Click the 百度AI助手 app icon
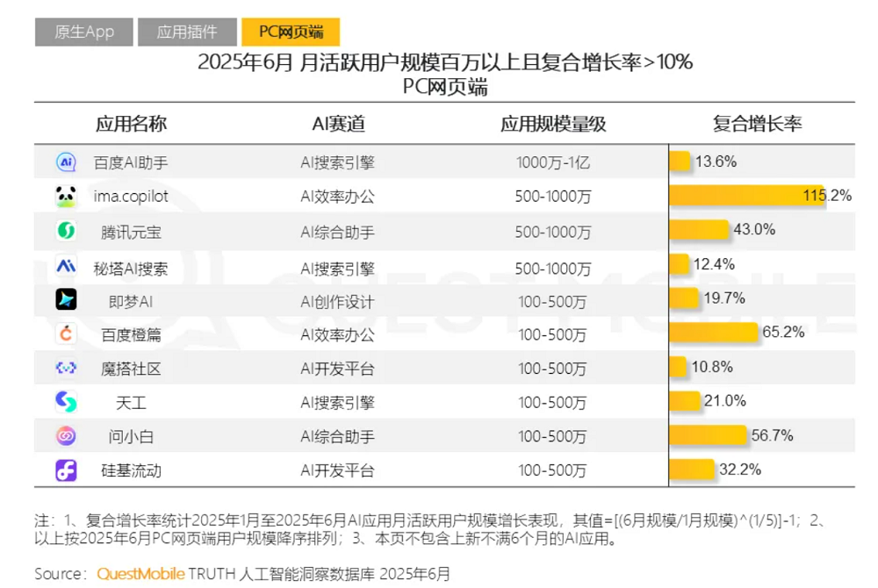This screenshot has width=878, height=588. [x=67, y=162]
